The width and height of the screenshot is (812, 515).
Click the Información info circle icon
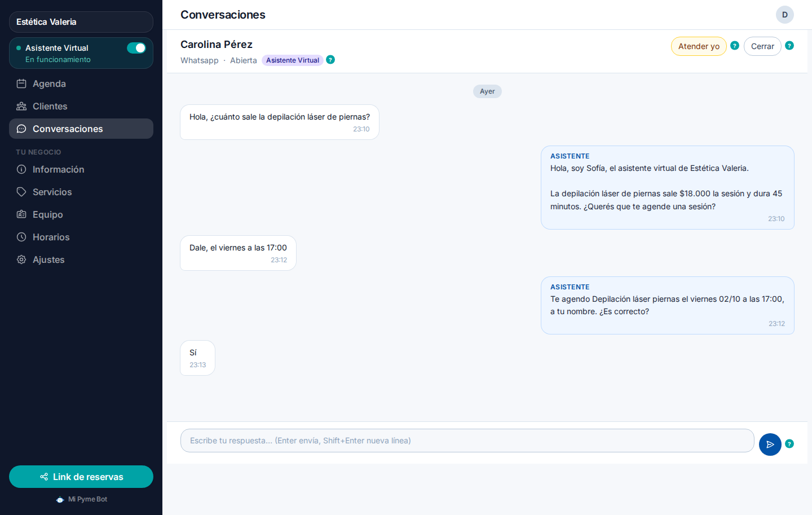[x=21, y=169]
